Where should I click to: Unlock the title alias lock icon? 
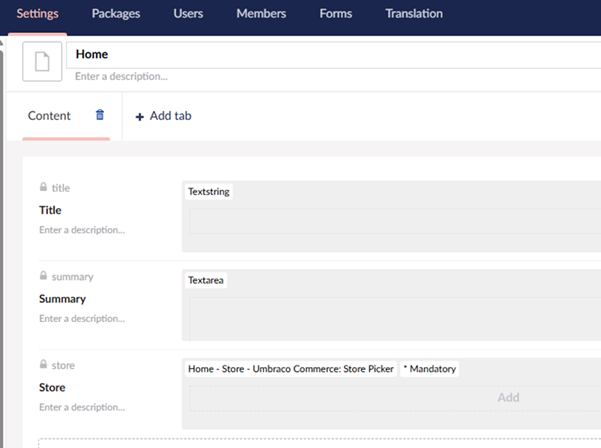tap(43, 188)
